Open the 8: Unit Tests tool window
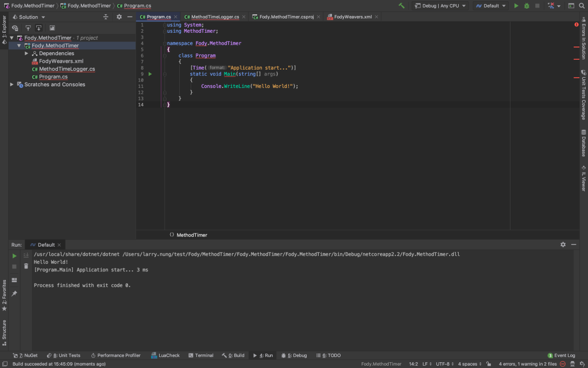The height and width of the screenshot is (368, 588). [x=64, y=355]
